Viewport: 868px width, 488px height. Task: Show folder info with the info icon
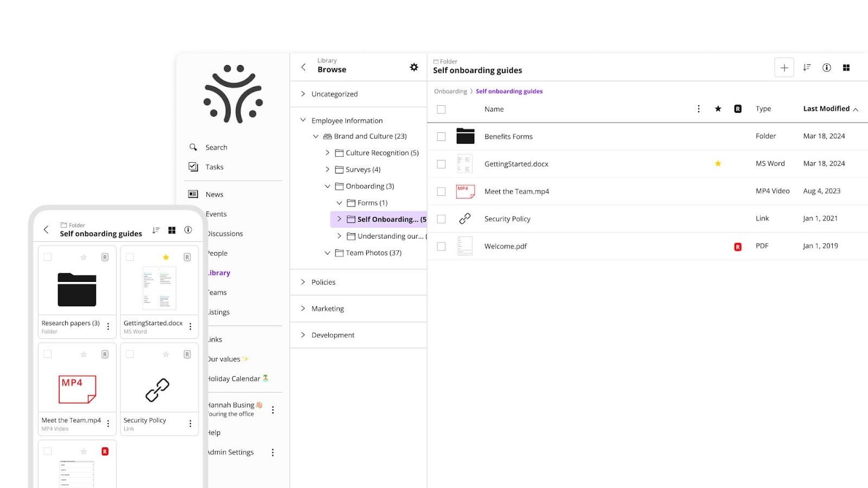click(826, 68)
